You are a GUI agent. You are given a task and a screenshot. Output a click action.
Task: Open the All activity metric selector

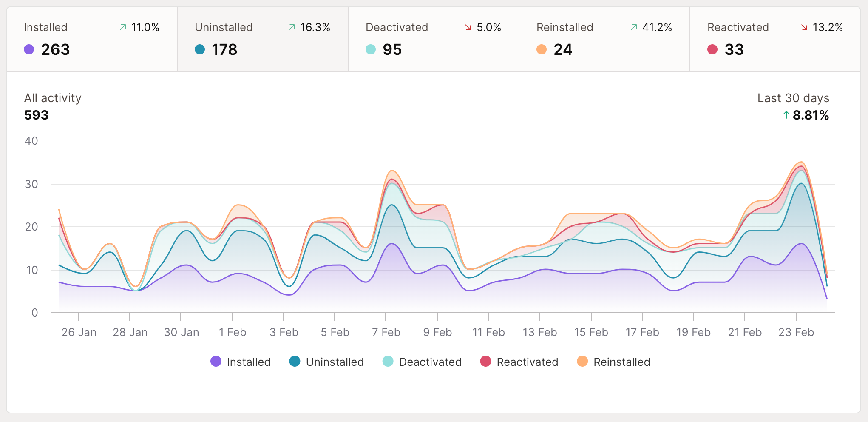53,98
